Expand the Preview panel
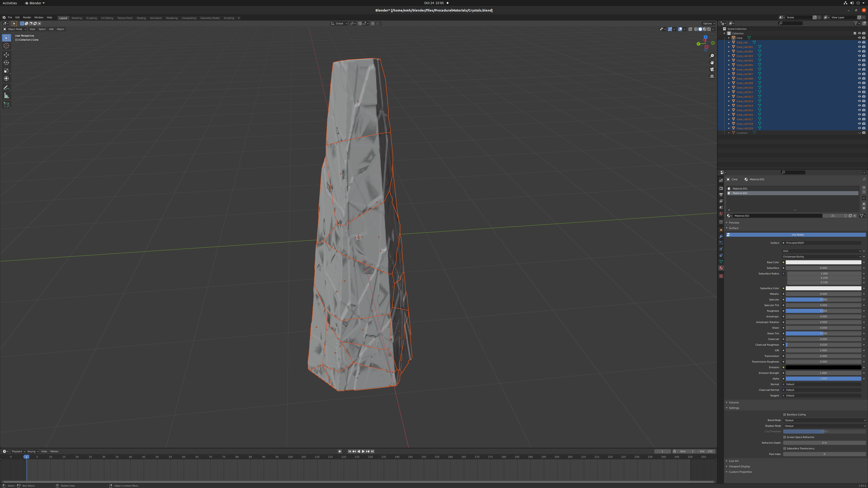This screenshot has width=868, height=488. [x=734, y=223]
